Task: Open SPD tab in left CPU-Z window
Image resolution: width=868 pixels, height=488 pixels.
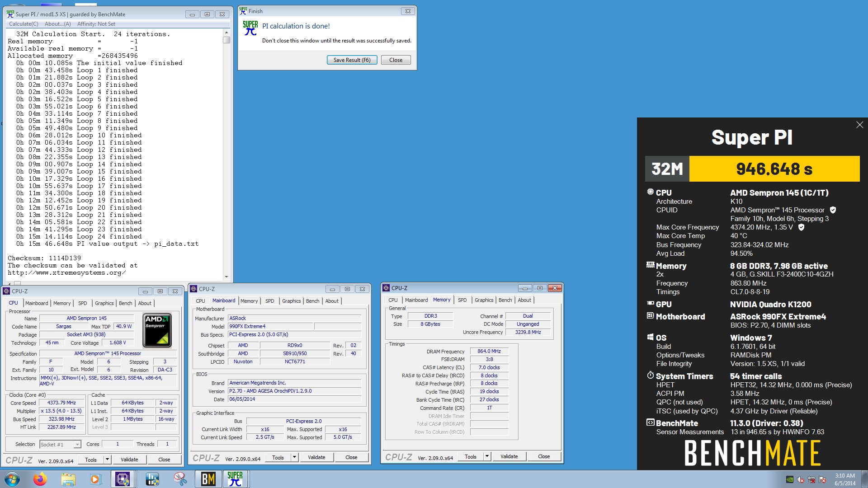Action: point(83,303)
